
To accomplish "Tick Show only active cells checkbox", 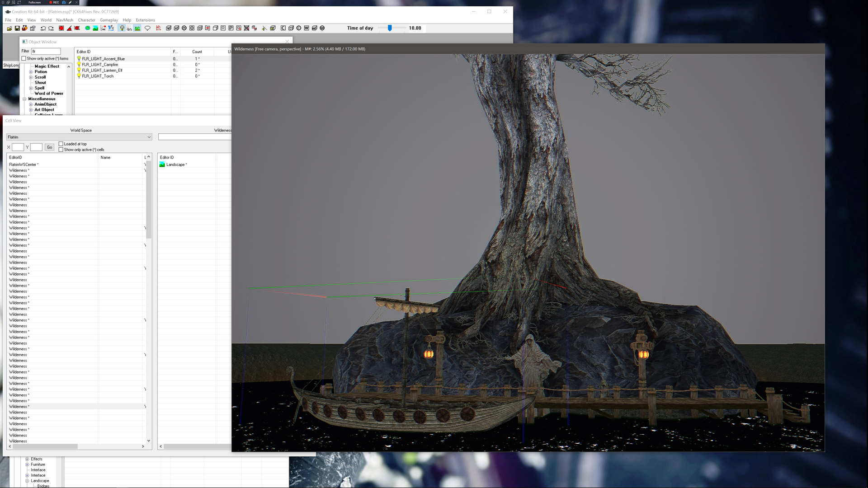I will (x=61, y=150).
